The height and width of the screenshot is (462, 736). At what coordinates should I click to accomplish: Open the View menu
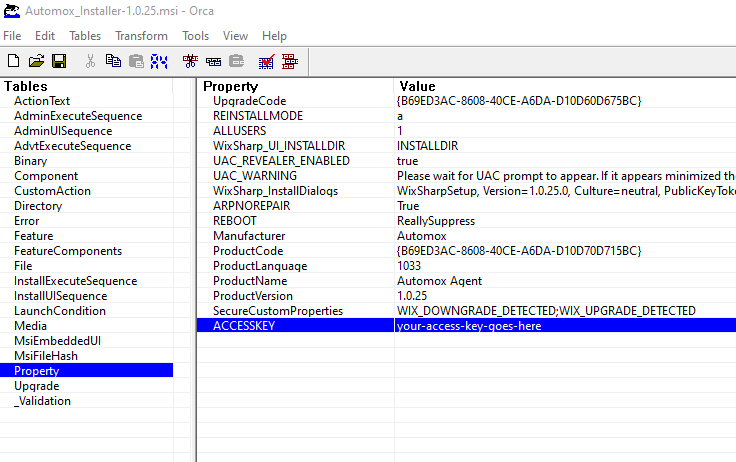(x=235, y=36)
